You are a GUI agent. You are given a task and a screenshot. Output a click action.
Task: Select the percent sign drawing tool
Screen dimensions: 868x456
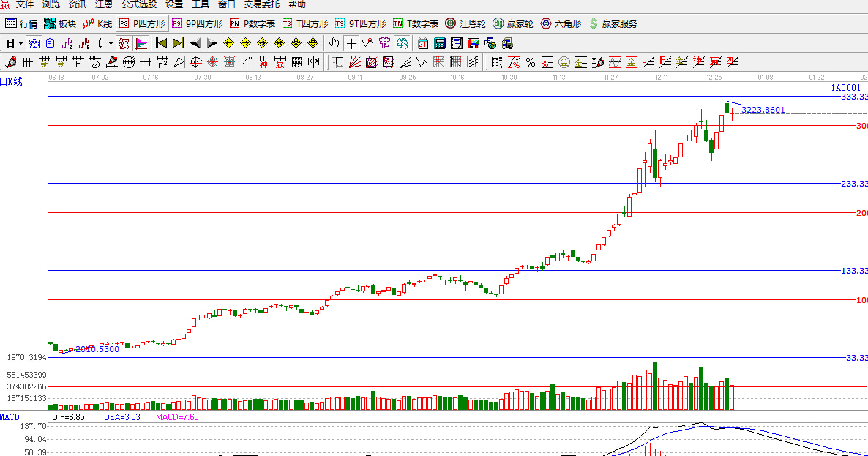click(x=530, y=62)
